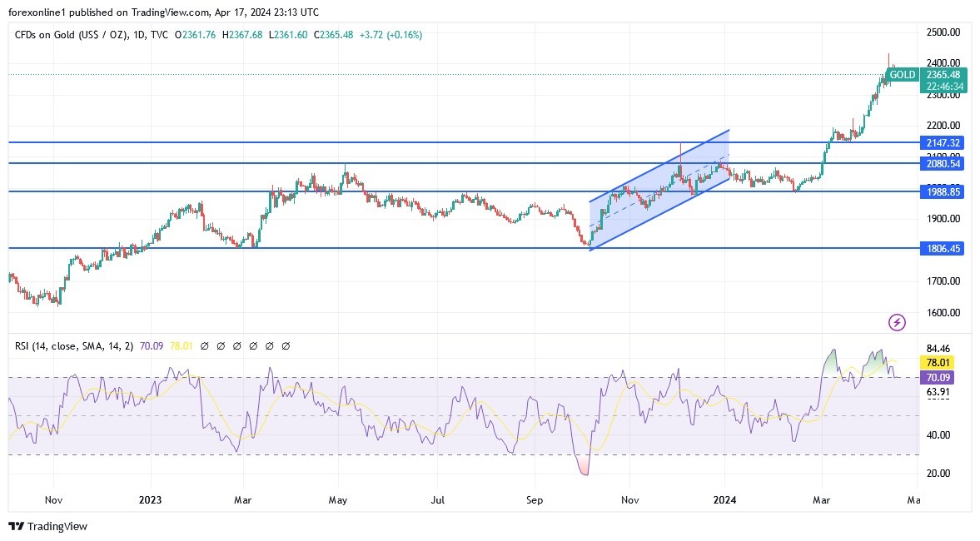Screen dimensions: 980x541
Task: Click the last crossed-circle icon in RSI legend
Action: pyautogui.click(x=286, y=345)
